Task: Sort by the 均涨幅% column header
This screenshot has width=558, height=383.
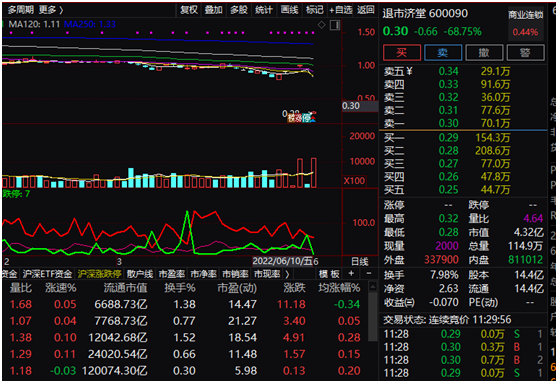Action: coord(339,288)
